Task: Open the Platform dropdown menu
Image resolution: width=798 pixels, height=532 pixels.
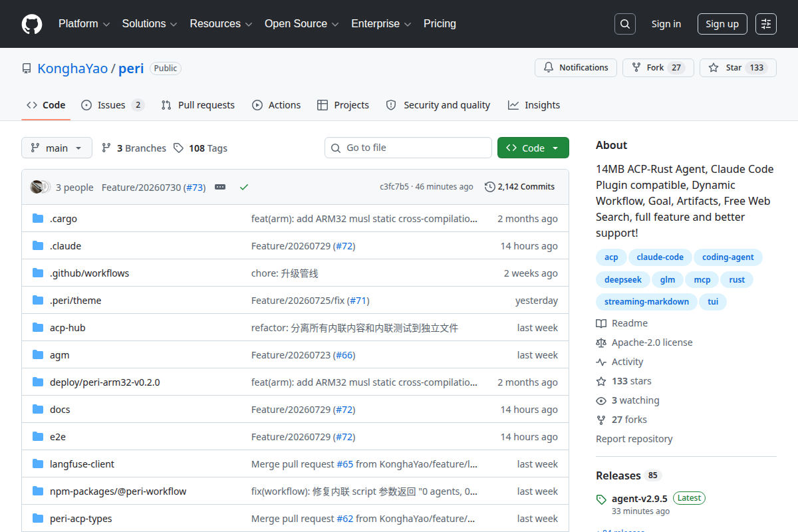Action: tap(84, 24)
